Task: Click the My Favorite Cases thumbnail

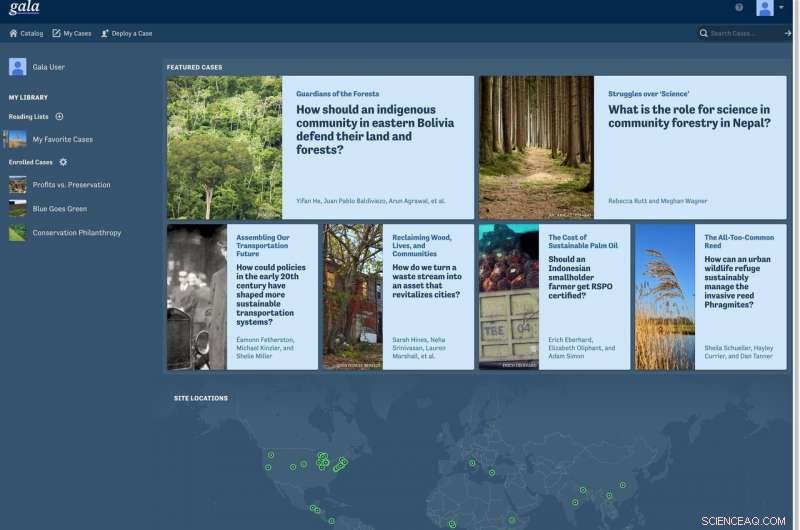Action: click(x=16, y=139)
